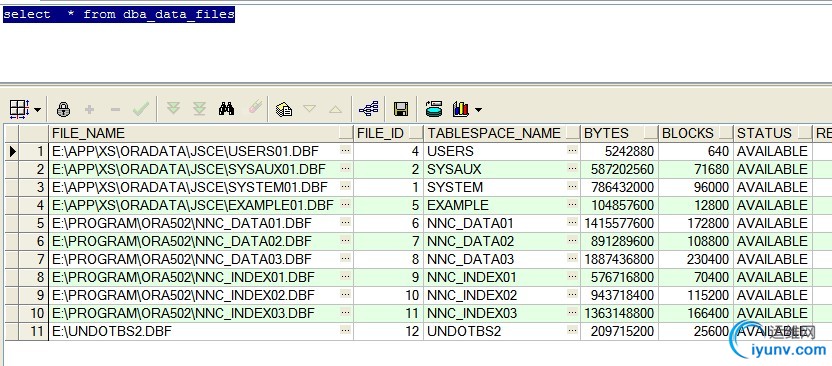Toggle the edit data padlock icon
Screen dimensions: 832x366
[x=63, y=109]
